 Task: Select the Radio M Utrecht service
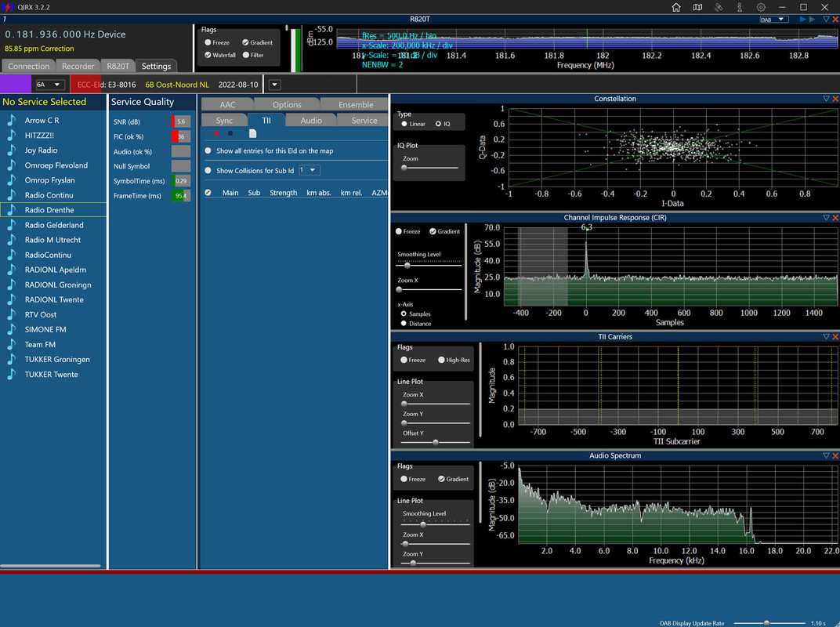pos(53,240)
